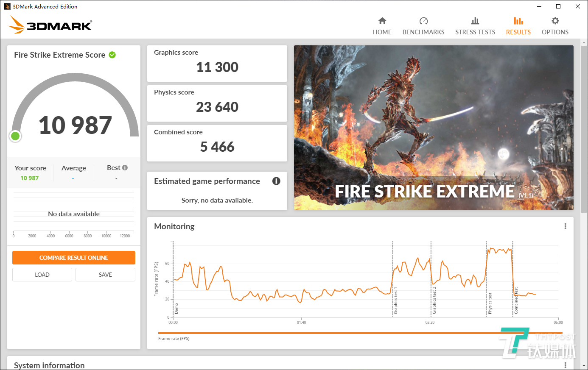Image resolution: width=588 pixels, height=370 pixels.
Task: Click the Graphics test 1 timeline marker
Action: pos(395,301)
